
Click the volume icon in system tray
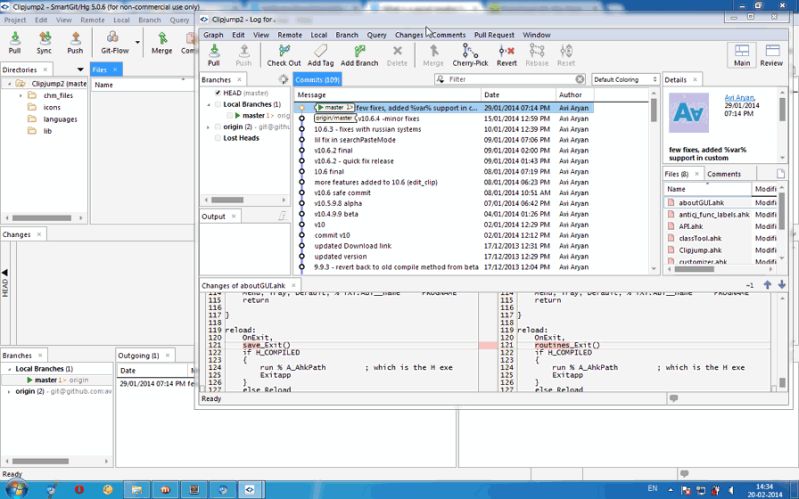(x=731, y=490)
